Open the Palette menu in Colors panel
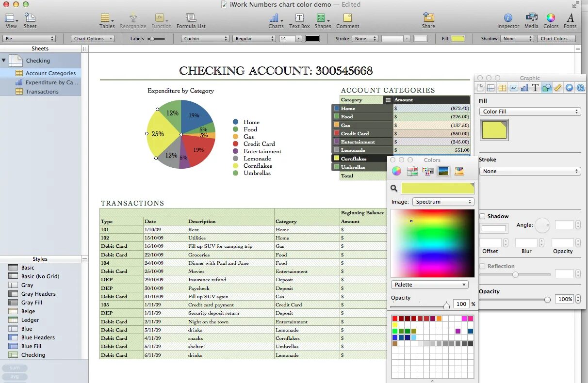The image size is (588, 383). 429,285
